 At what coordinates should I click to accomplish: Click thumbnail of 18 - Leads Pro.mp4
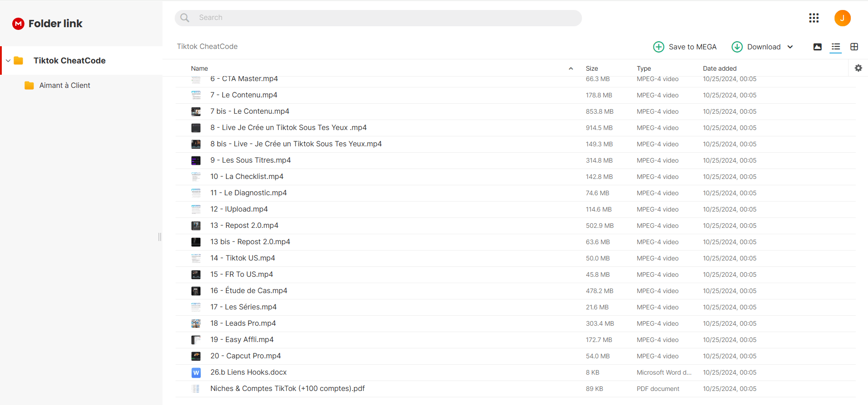pos(196,323)
